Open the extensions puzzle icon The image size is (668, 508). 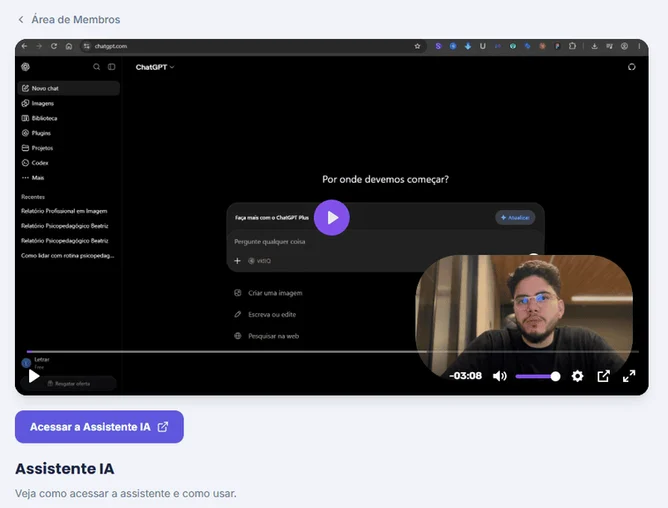(572, 46)
